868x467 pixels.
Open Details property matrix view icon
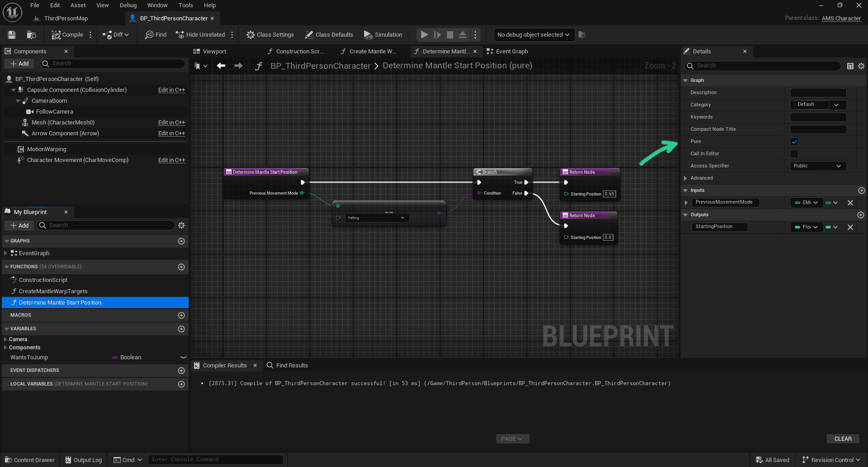tap(850, 66)
